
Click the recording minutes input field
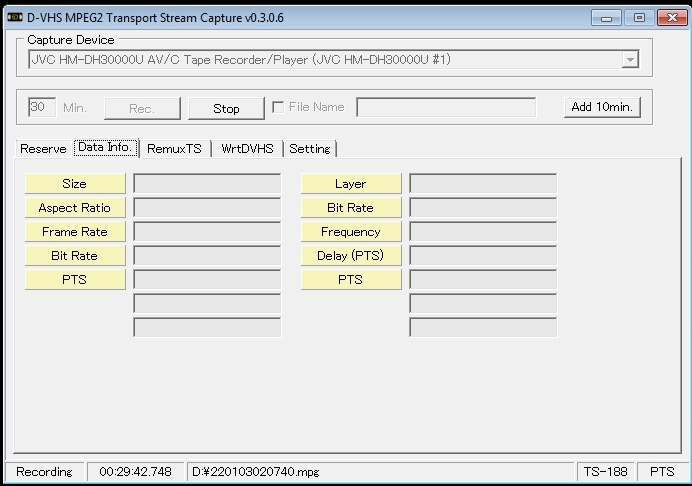[42, 107]
